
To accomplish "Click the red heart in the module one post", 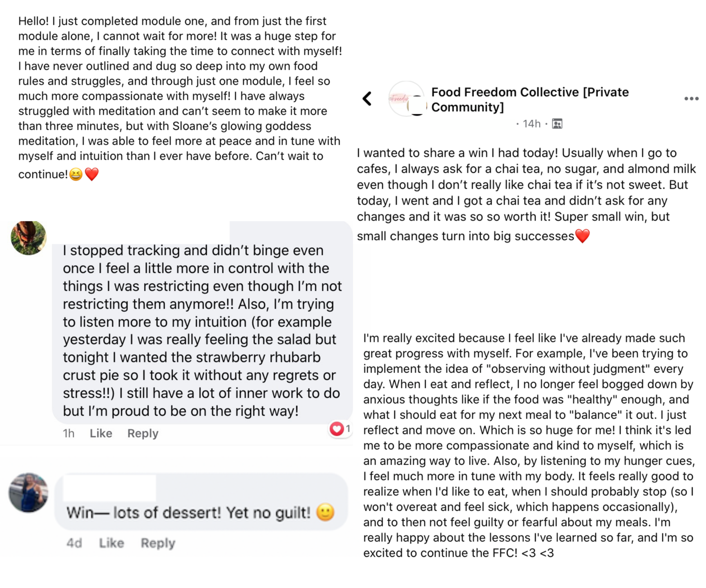I will [92, 174].
